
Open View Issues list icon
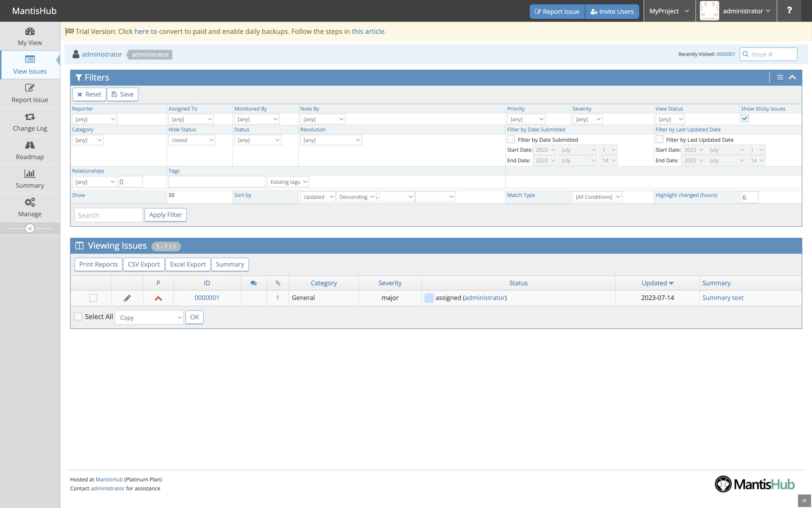click(30, 60)
